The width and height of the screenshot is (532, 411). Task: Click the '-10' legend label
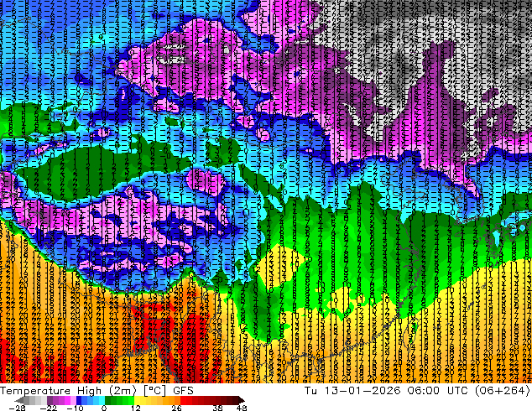[x=75, y=408]
